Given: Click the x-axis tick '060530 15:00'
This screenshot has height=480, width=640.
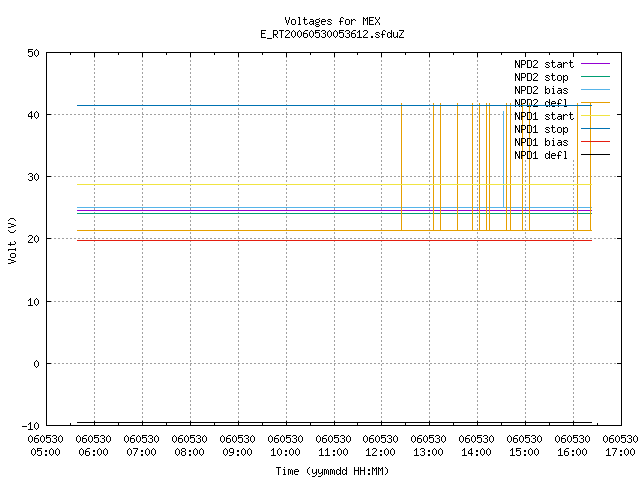Looking at the screenshot, I should (524, 446).
